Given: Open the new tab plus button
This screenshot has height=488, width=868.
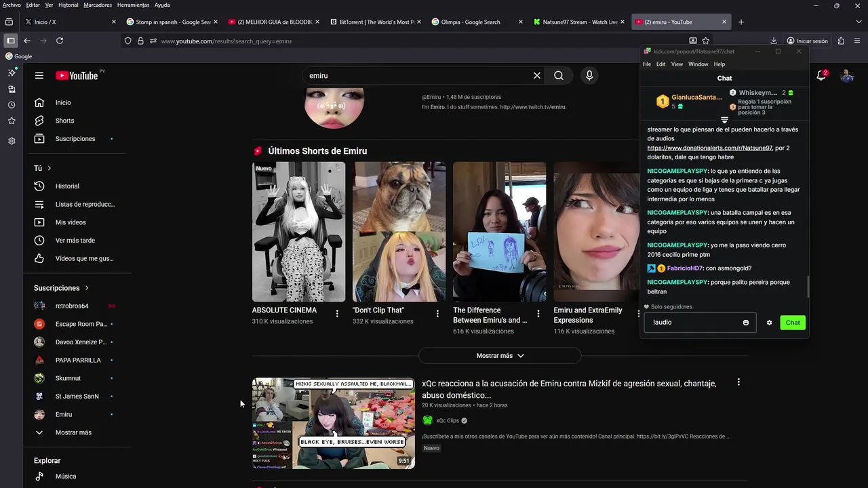Looking at the screenshot, I should click(741, 22).
